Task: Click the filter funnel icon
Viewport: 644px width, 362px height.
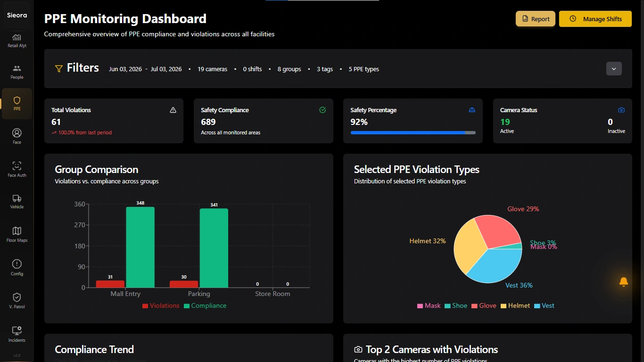Action: 59,69
